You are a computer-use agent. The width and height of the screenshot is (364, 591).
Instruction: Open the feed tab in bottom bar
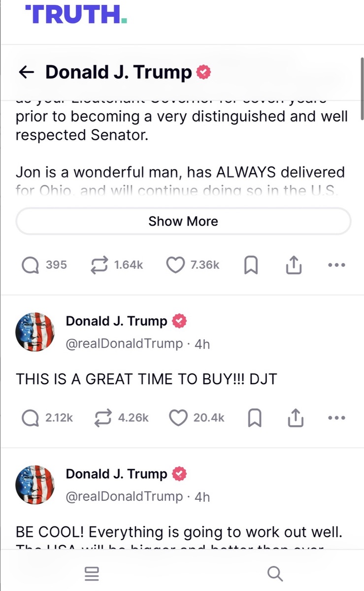(92, 574)
